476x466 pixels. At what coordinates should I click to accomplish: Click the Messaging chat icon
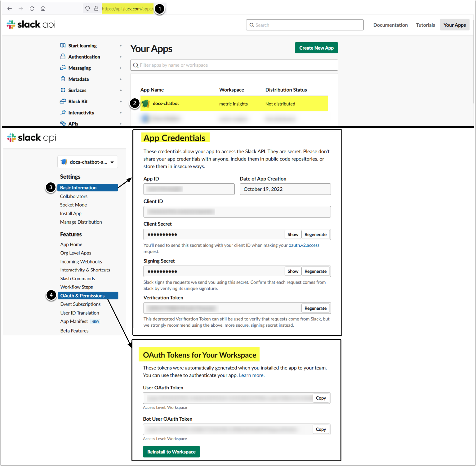63,68
